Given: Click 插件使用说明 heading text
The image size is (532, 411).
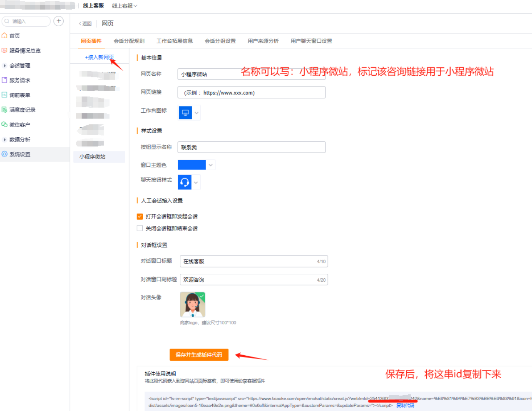Looking at the screenshot, I should (160, 374).
